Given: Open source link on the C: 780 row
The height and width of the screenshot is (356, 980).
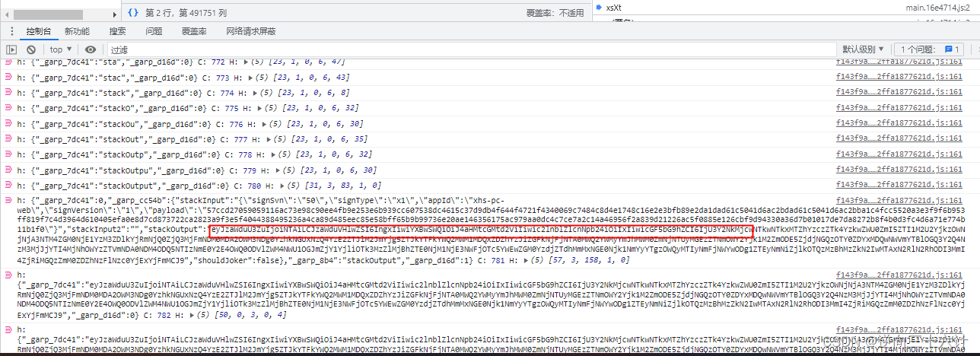Looking at the screenshot, I should (x=899, y=185).
